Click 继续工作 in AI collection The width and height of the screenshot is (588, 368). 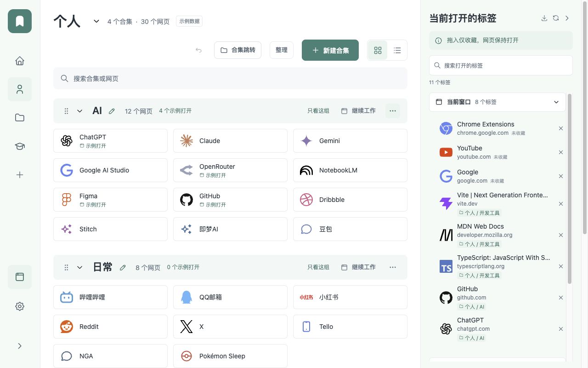(358, 111)
